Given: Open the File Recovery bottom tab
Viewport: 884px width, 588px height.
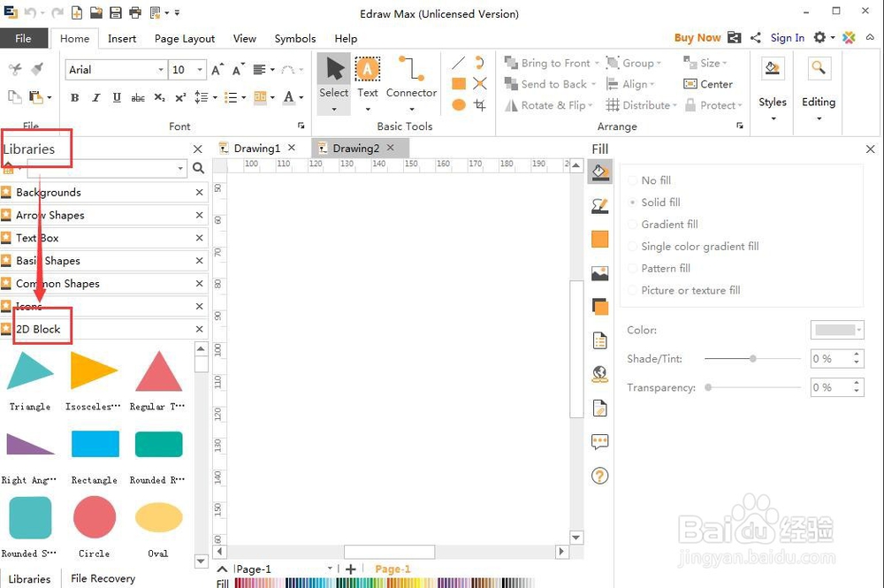Looking at the screenshot, I should tap(103, 578).
